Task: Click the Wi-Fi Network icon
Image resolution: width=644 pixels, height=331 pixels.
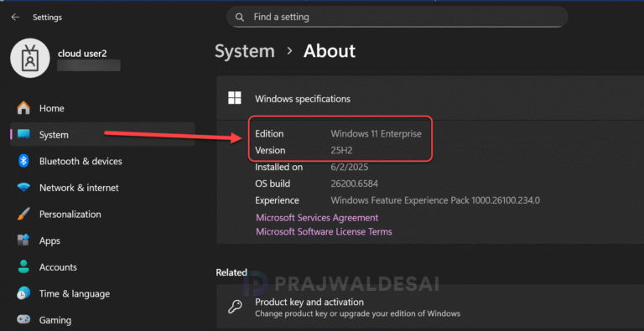Action: [x=23, y=188]
